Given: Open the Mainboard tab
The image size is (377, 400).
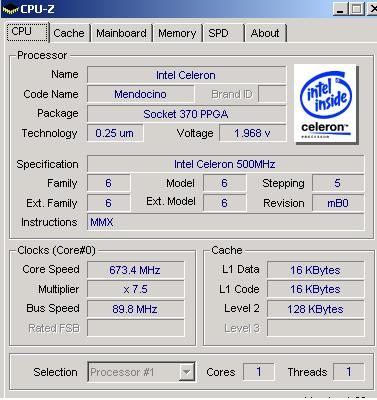Looking at the screenshot, I should 121,33.
